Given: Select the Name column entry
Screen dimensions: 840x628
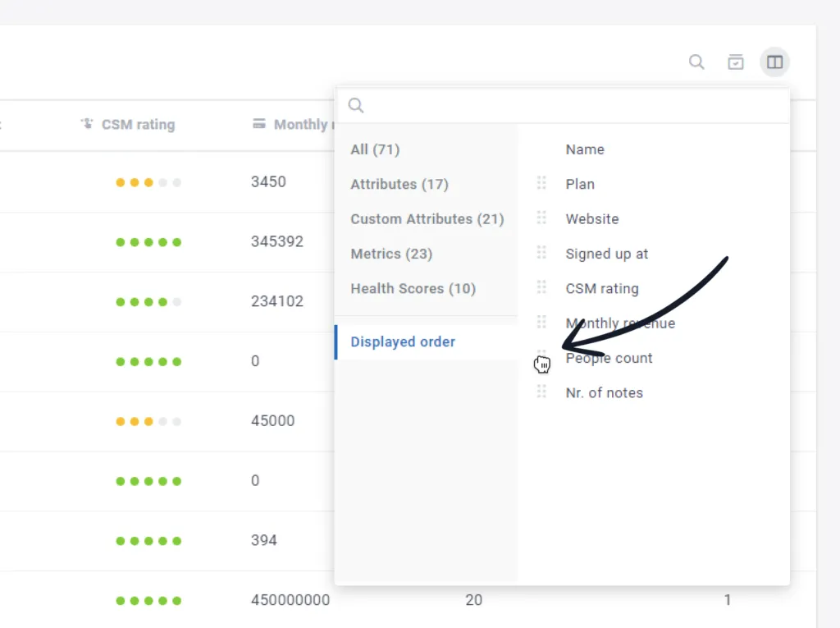Looking at the screenshot, I should coord(584,149).
